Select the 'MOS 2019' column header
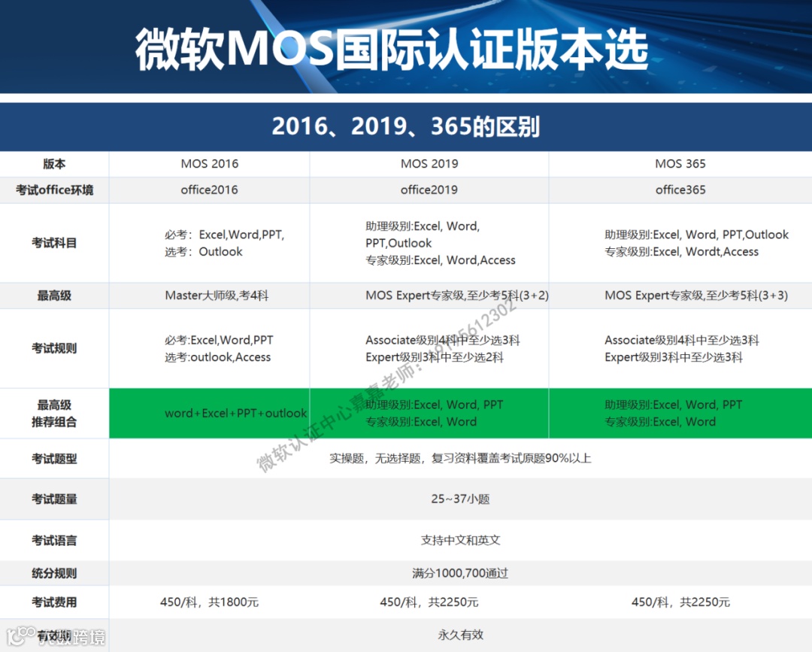The height and width of the screenshot is (652, 812). pos(429,164)
